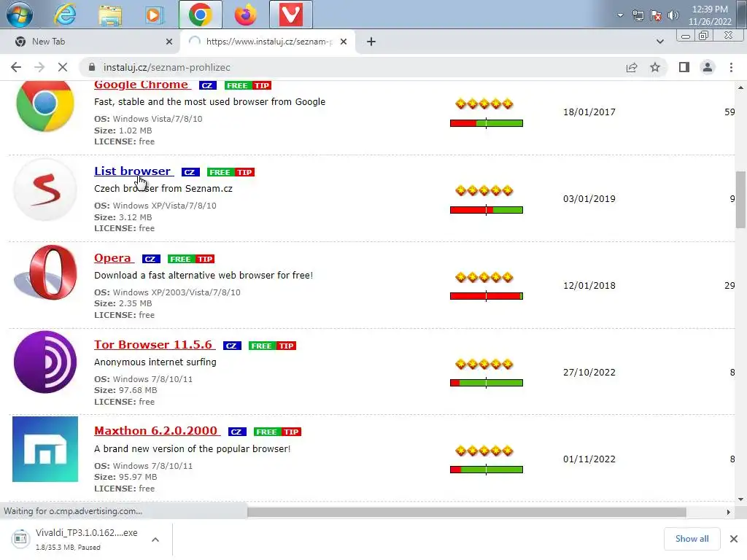Click the date 03/01/2019
This screenshot has height=560, width=747.
(589, 199)
